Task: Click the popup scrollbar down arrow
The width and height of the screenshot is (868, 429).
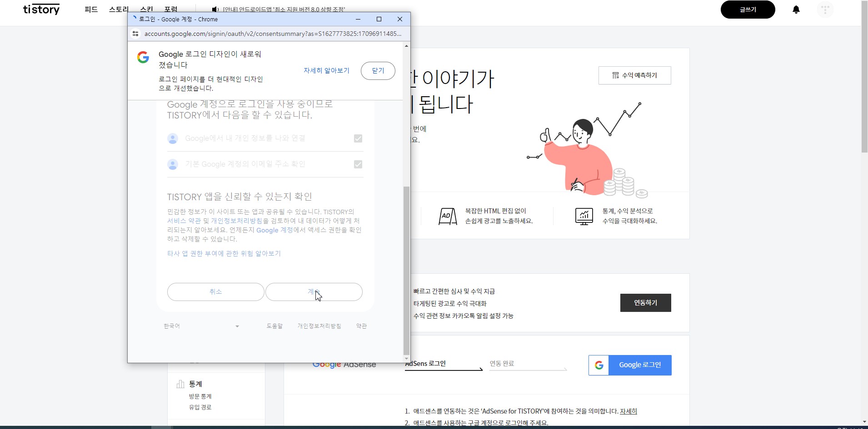Action: click(406, 359)
